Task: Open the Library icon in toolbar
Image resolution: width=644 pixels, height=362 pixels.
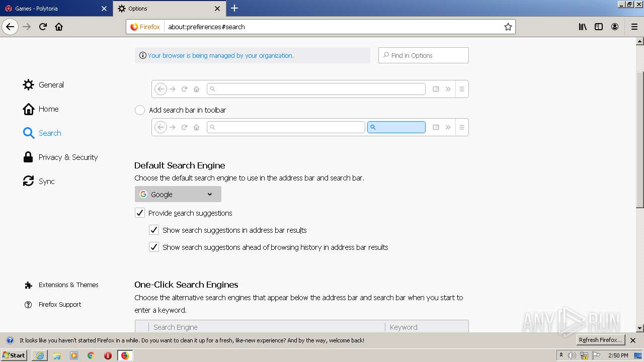Action: (583, 27)
